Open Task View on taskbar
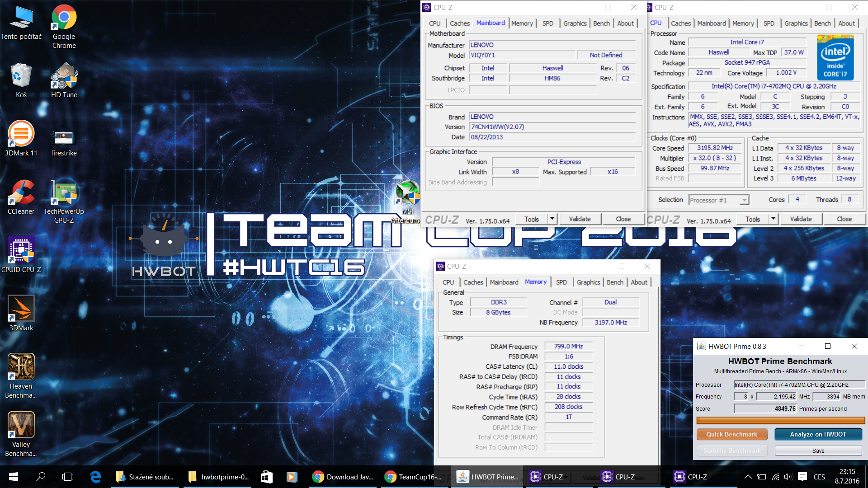Viewport: 868px width, 488px height. click(68, 477)
